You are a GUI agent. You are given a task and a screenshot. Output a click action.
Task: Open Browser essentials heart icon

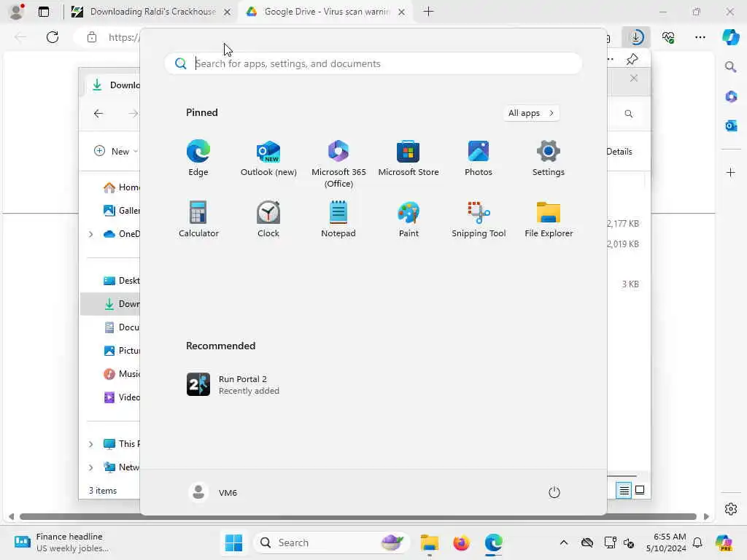point(668,37)
